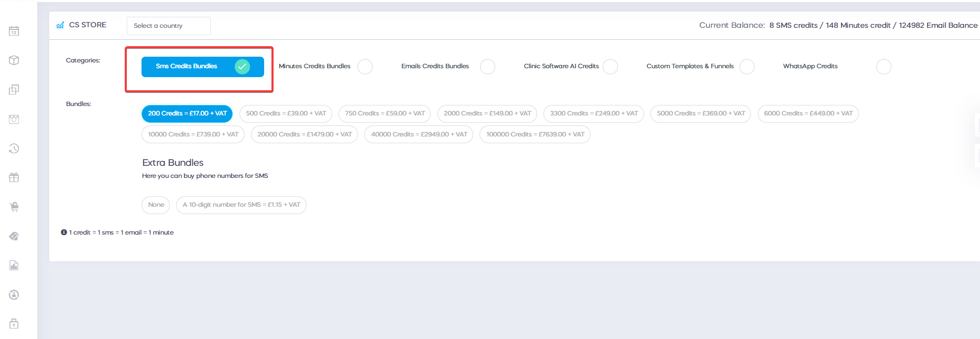Choose the 500 Credits bundle

tap(286, 113)
